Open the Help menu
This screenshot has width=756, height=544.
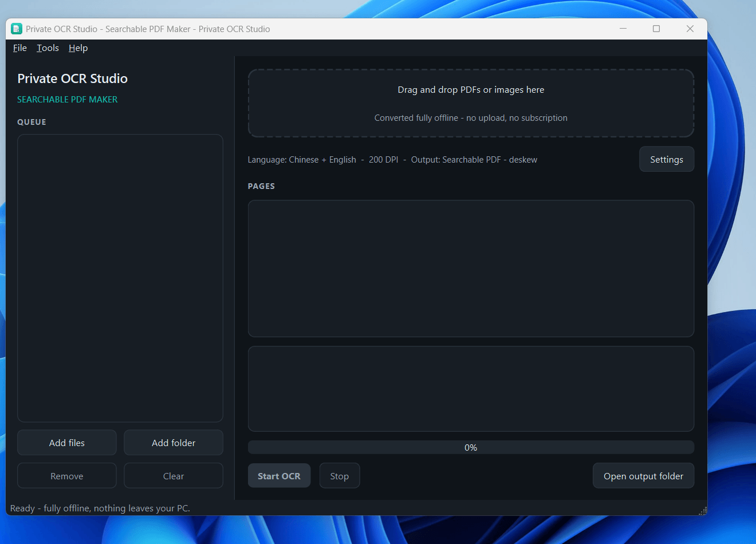[x=78, y=48]
